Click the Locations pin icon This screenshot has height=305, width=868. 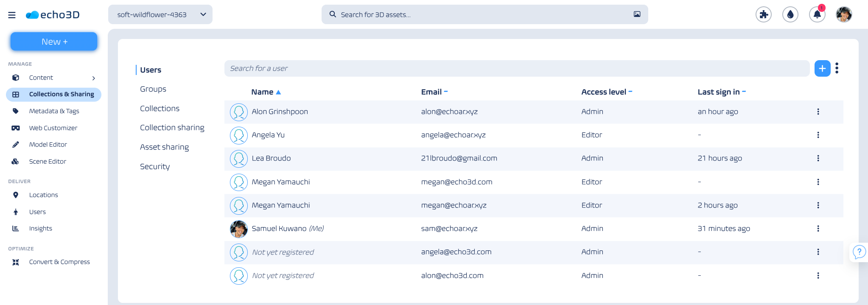(16, 195)
